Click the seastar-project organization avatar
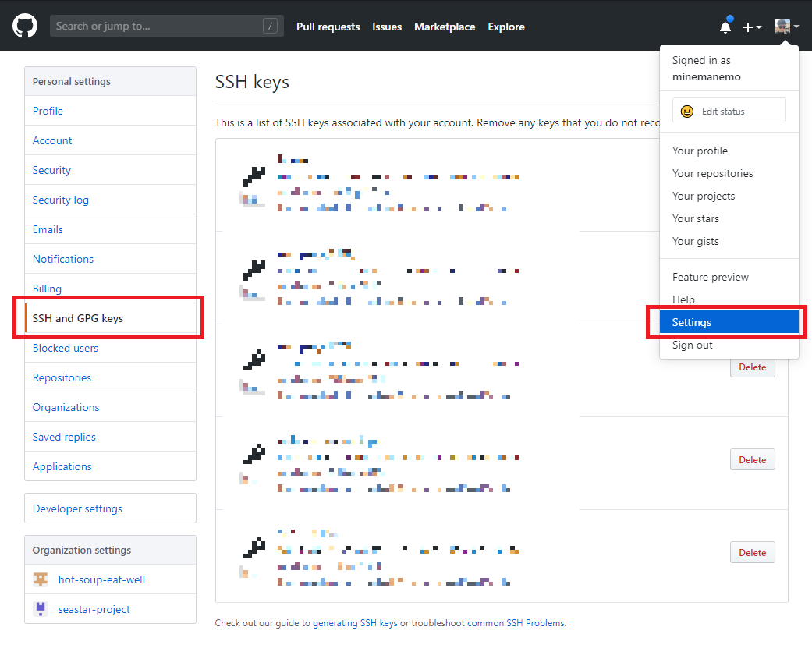This screenshot has height=659, width=812. coord(41,609)
